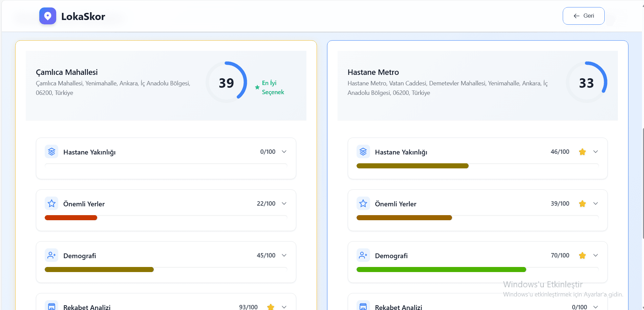The height and width of the screenshot is (310, 644).
Task: Click the person-plus icon in Hastane Metro's Demografi row
Action: point(363,255)
